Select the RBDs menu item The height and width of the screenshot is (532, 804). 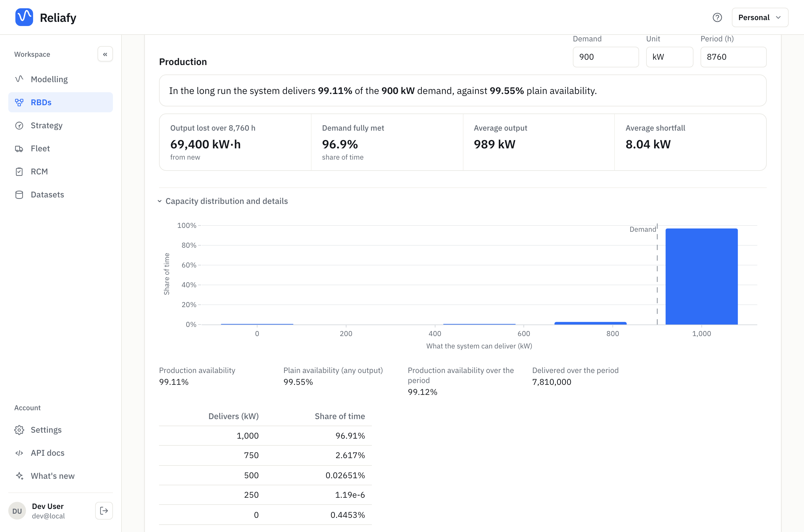pyautogui.click(x=60, y=102)
